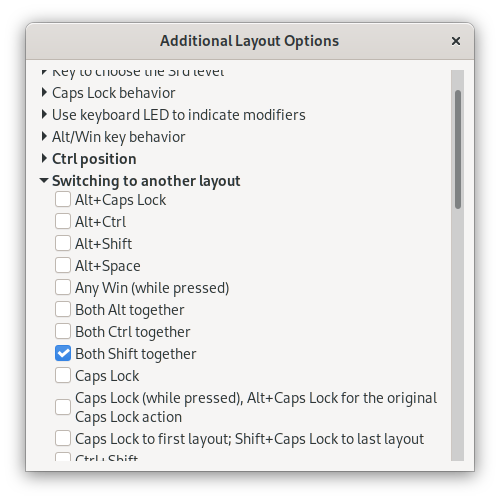Check Any Win (while pressed)
This screenshot has width=500, height=500.
pos(63,287)
